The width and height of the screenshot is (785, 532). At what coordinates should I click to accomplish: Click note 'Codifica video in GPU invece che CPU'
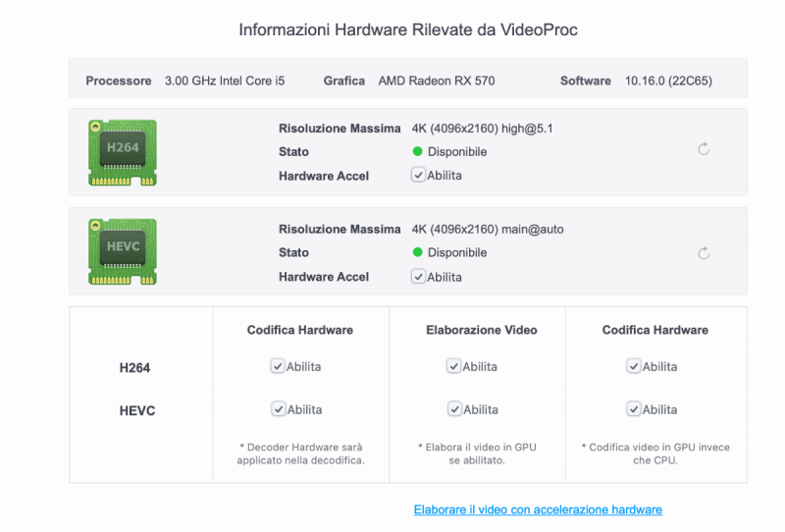point(655,453)
